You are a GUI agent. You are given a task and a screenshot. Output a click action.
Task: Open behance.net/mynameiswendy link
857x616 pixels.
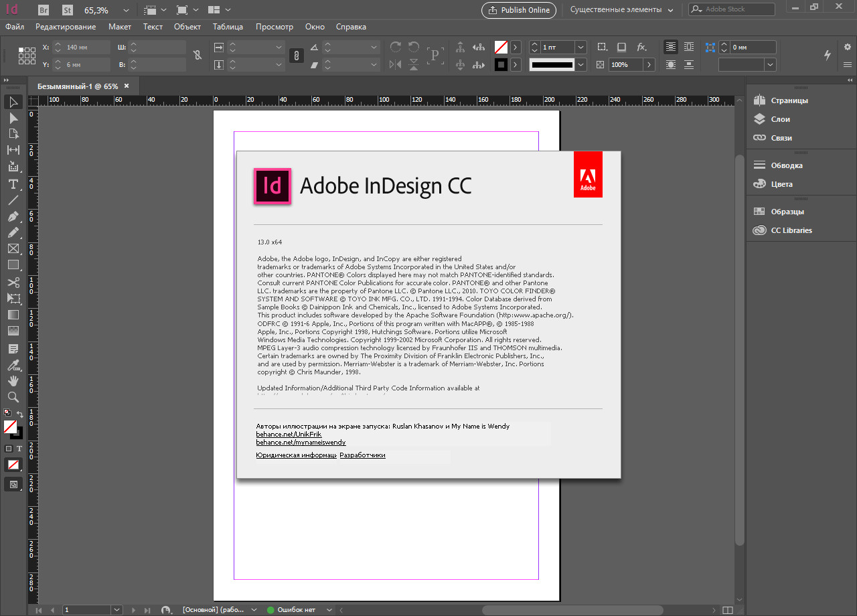point(301,443)
